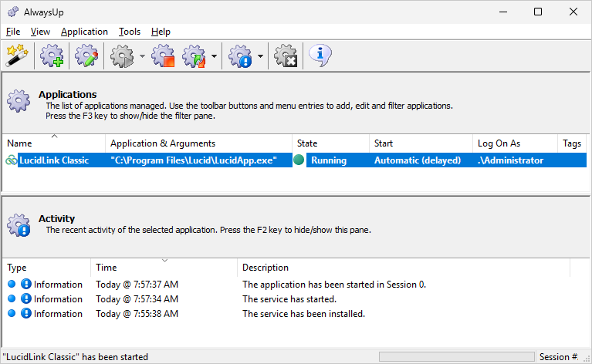Click the Edit Application pencil gear icon
592x364 pixels.
coord(86,56)
